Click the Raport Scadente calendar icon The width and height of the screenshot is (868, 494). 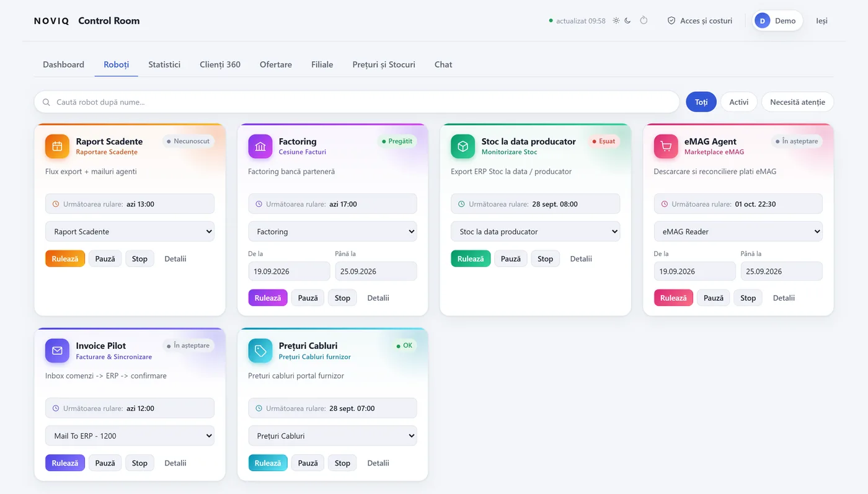[57, 146]
